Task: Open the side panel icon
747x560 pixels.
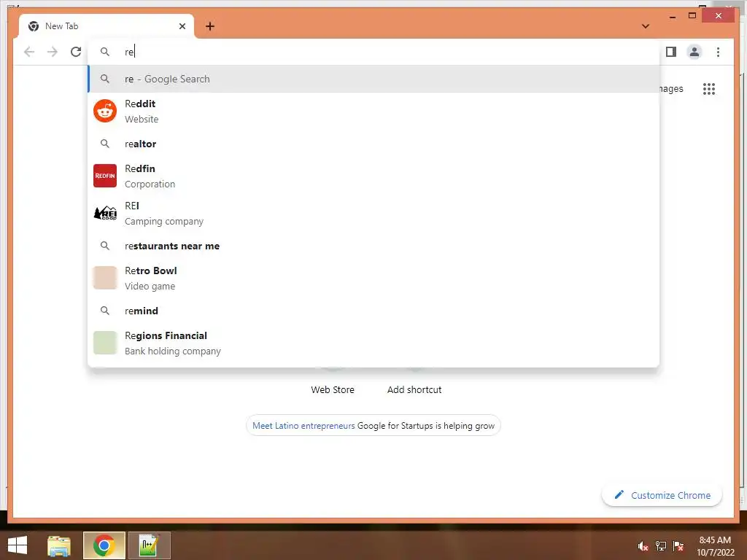Action: 671,52
